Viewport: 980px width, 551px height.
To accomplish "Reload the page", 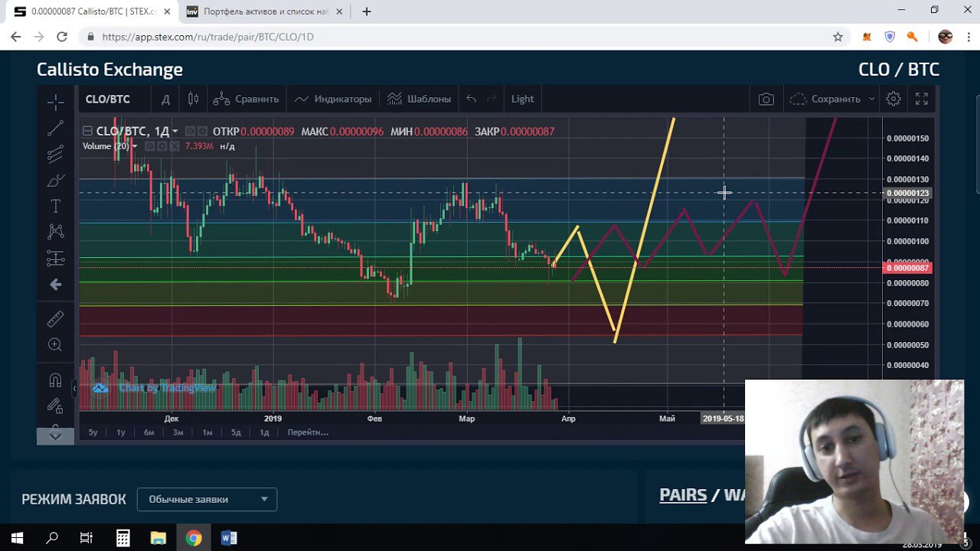I will tap(62, 37).
